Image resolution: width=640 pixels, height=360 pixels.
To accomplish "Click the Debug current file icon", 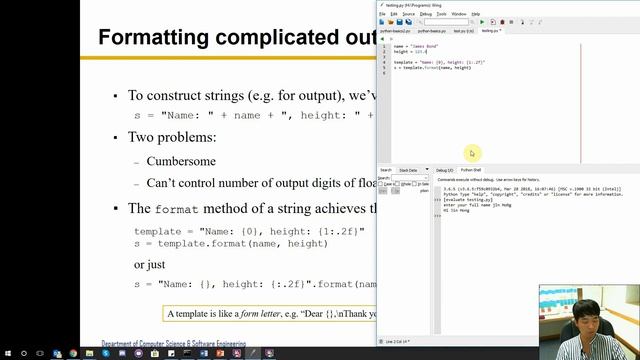I will 493,22.
